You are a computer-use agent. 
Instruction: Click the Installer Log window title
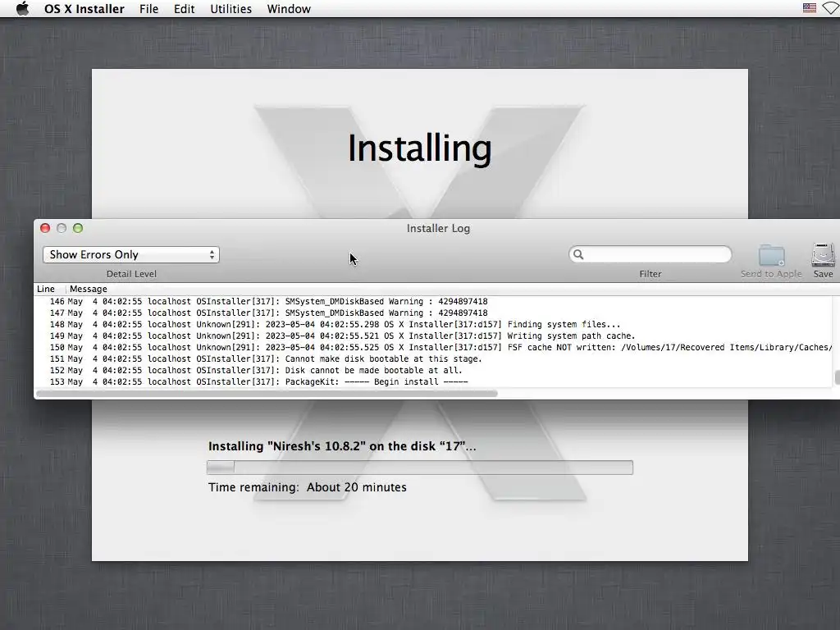(x=438, y=228)
